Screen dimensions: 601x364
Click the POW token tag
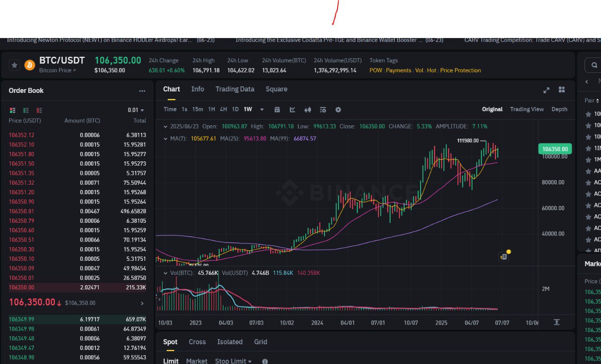(x=376, y=70)
